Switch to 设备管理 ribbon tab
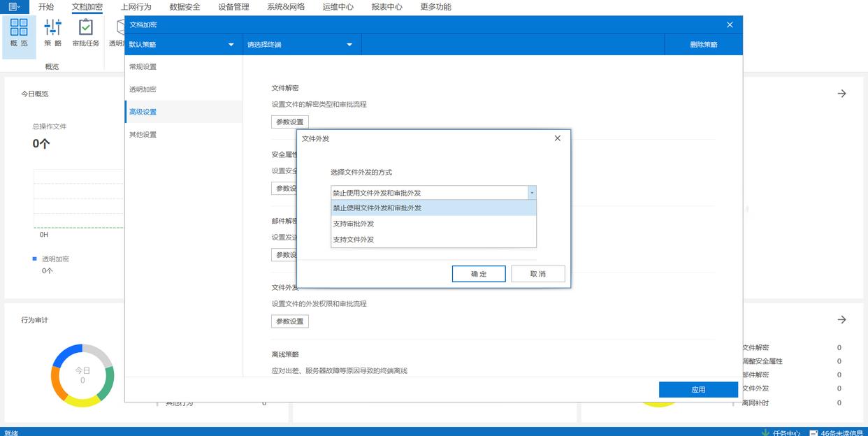Image resolution: width=868 pixels, height=436 pixels. click(x=233, y=7)
